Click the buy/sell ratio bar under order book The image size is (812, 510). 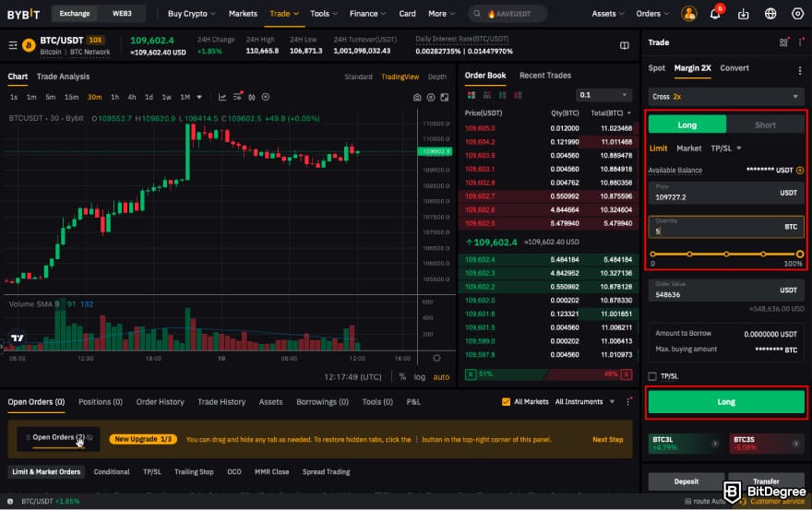548,374
